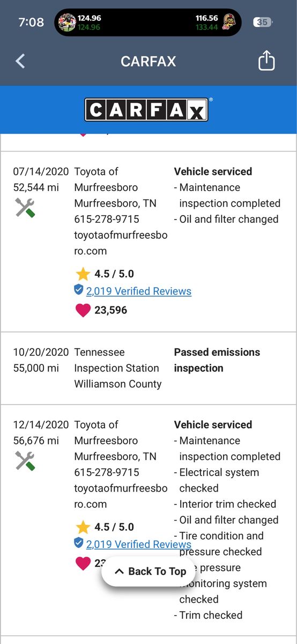Select the Passed emissions inspection record
Image resolution: width=297 pixels, height=644 pixels.
coord(148,368)
